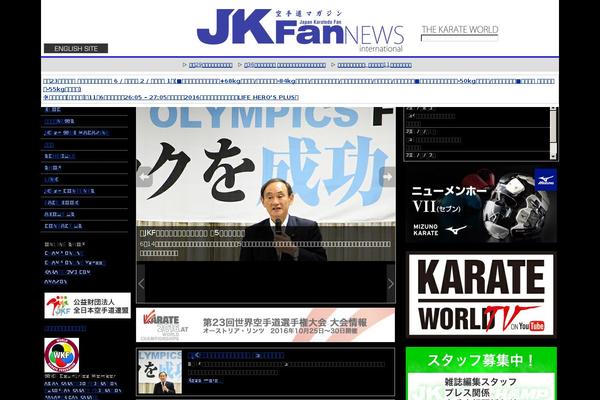Click the left chevron of the thumbnail strip
Viewport: 600px width, 400px height.
tap(141, 283)
